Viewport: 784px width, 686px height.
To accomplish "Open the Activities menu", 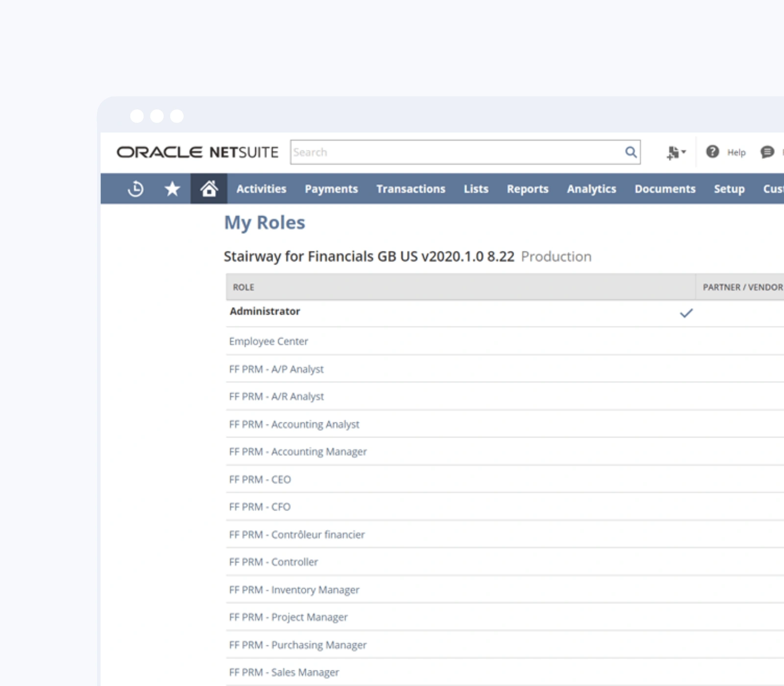I will click(261, 189).
